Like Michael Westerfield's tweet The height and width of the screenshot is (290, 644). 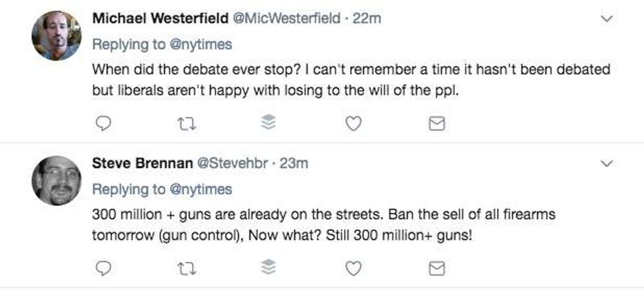[354, 123]
